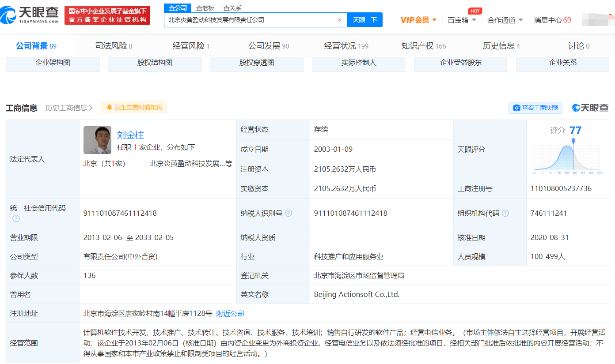615x364 pixels.
Task: Switch to 查关系 search tab
Action: click(x=232, y=8)
